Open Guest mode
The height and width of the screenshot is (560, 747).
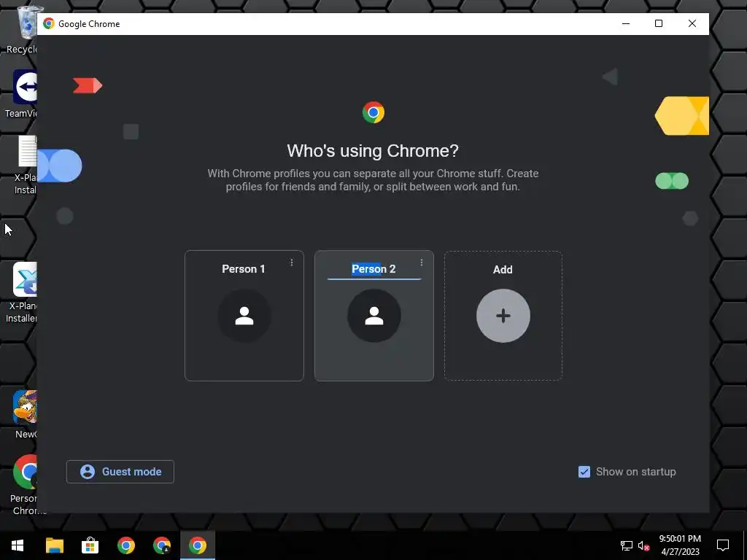tap(120, 472)
